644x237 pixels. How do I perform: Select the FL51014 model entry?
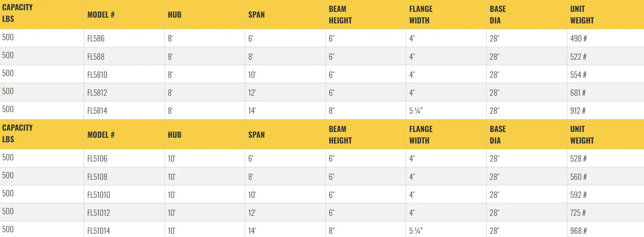click(x=99, y=231)
